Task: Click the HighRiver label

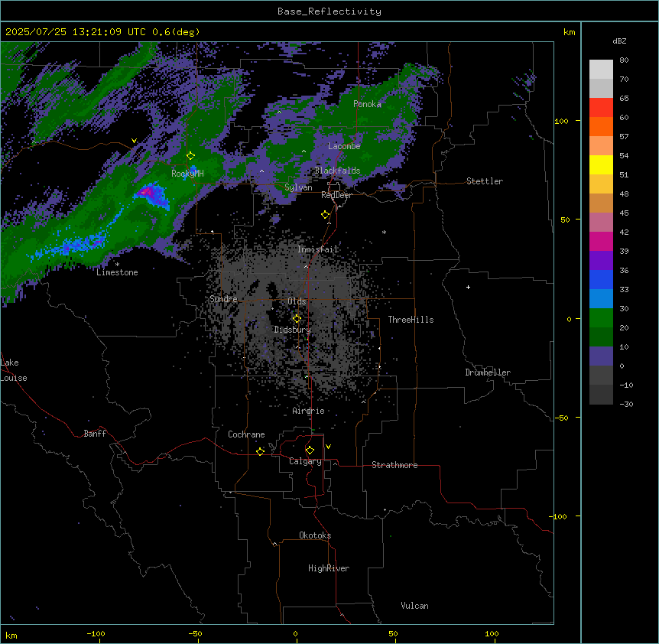Action: point(329,568)
